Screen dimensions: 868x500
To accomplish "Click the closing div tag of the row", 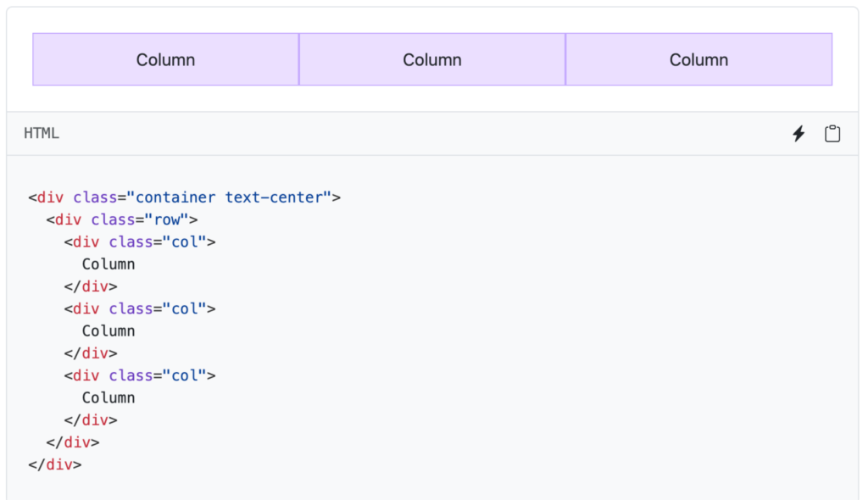I will click(73, 442).
